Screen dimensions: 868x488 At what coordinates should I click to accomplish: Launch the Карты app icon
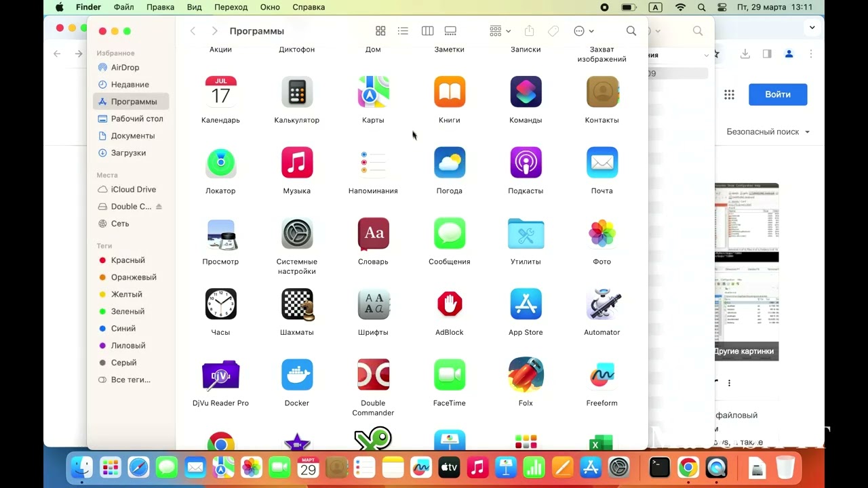(373, 91)
